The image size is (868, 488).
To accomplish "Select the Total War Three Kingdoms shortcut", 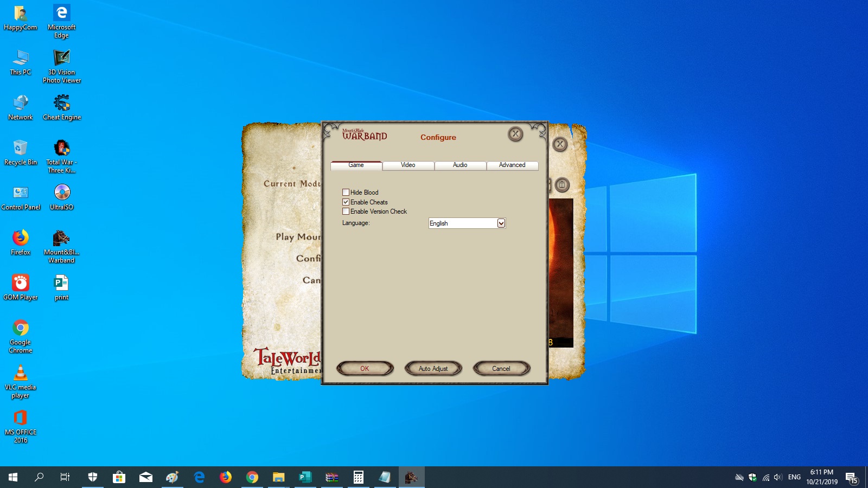I will (x=62, y=157).
